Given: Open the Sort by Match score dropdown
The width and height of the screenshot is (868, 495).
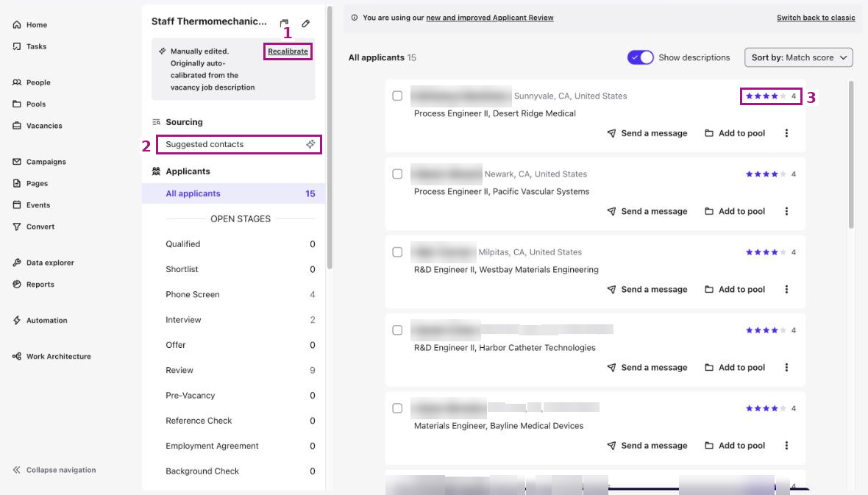Looking at the screenshot, I should tap(798, 57).
